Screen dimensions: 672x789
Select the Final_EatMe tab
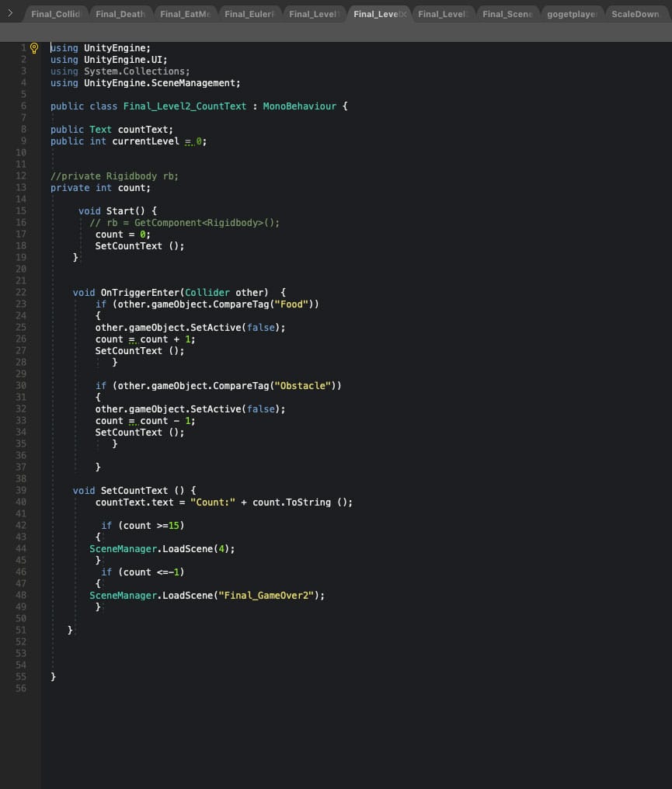[x=185, y=14]
